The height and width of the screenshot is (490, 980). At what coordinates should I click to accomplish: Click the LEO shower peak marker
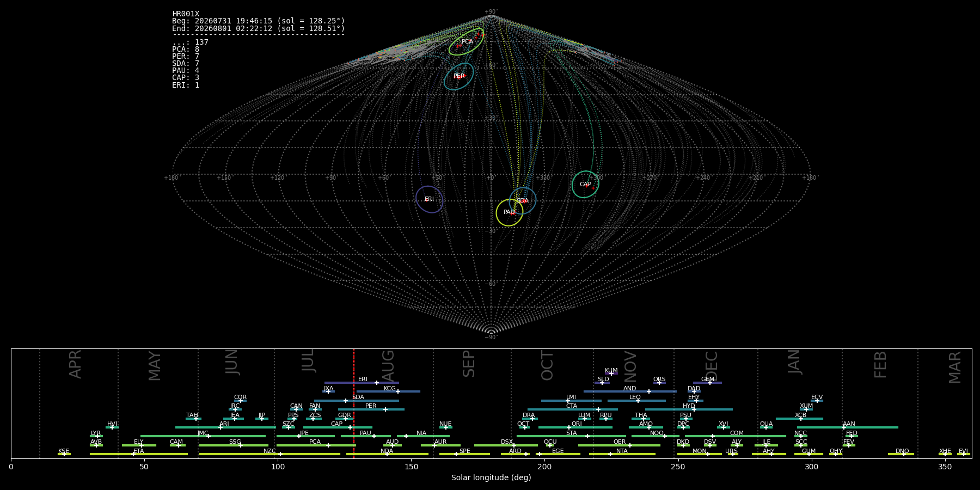[638, 401]
